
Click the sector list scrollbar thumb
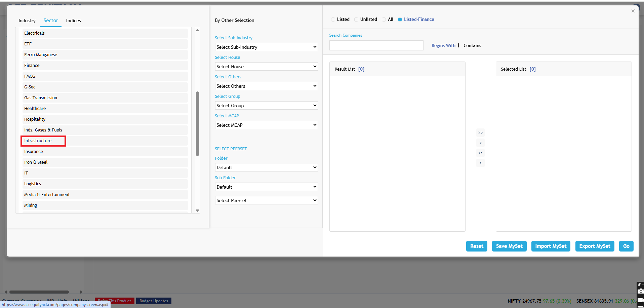pyautogui.click(x=198, y=123)
